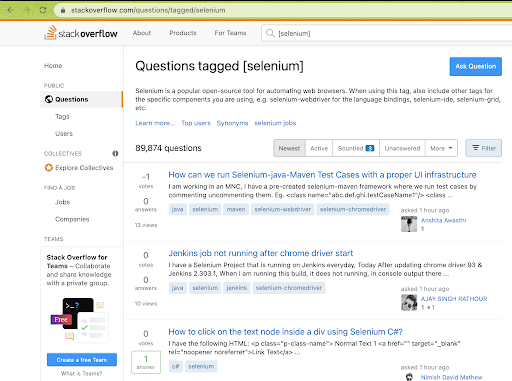
Task: Click the c# tag
Action: [x=176, y=366]
